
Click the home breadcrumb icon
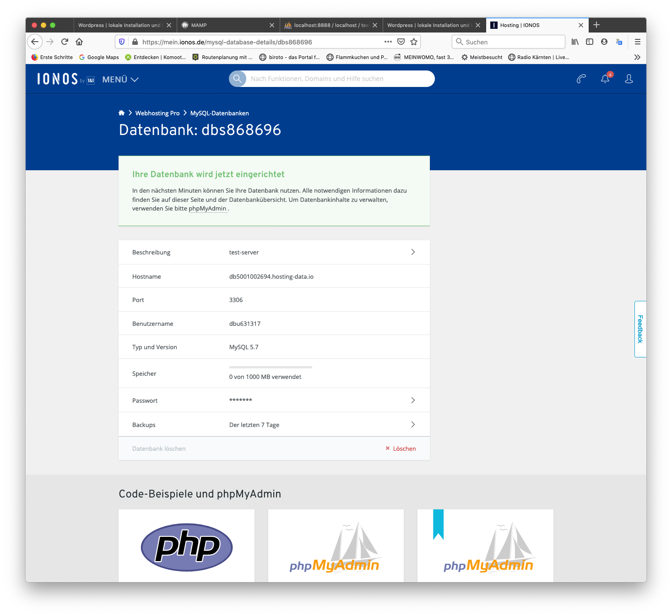click(x=121, y=113)
